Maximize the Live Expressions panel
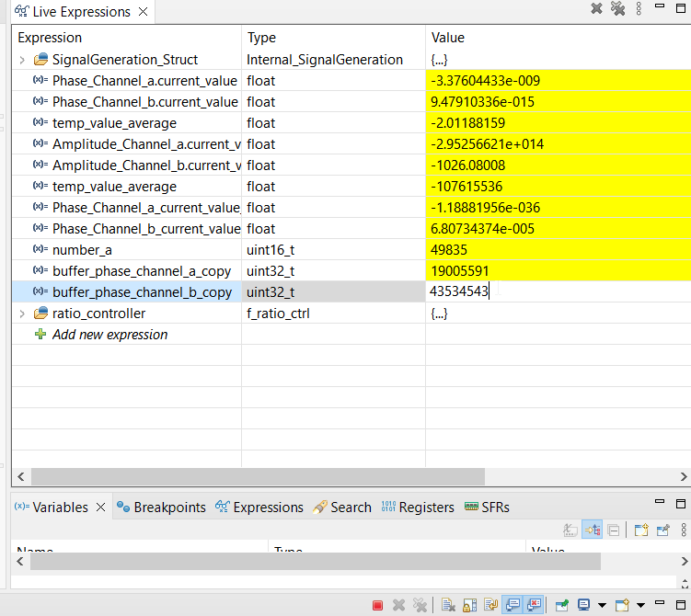This screenshot has height=616, width=691. [x=681, y=8]
